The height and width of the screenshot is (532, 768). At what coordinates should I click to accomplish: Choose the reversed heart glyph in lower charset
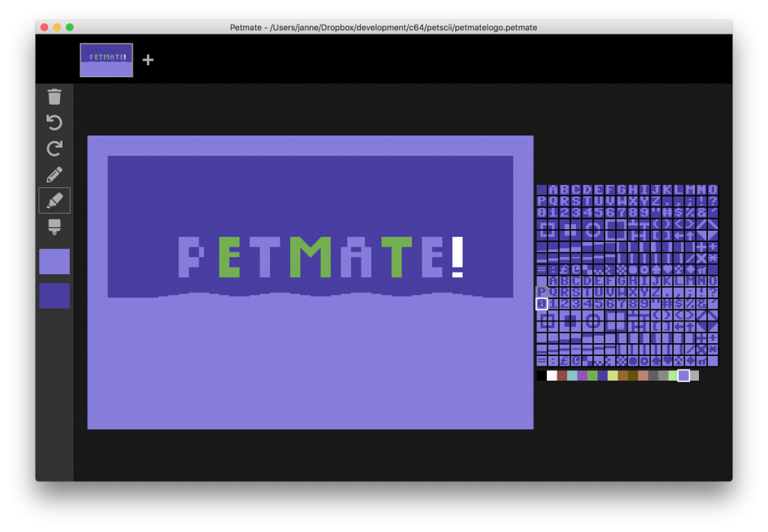click(x=667, y=360)
